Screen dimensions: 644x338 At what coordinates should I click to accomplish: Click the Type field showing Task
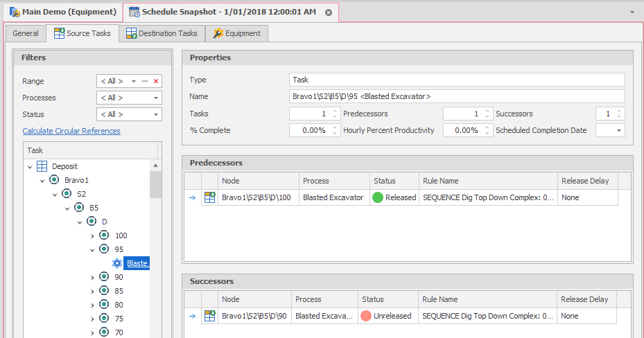[457, 80]
